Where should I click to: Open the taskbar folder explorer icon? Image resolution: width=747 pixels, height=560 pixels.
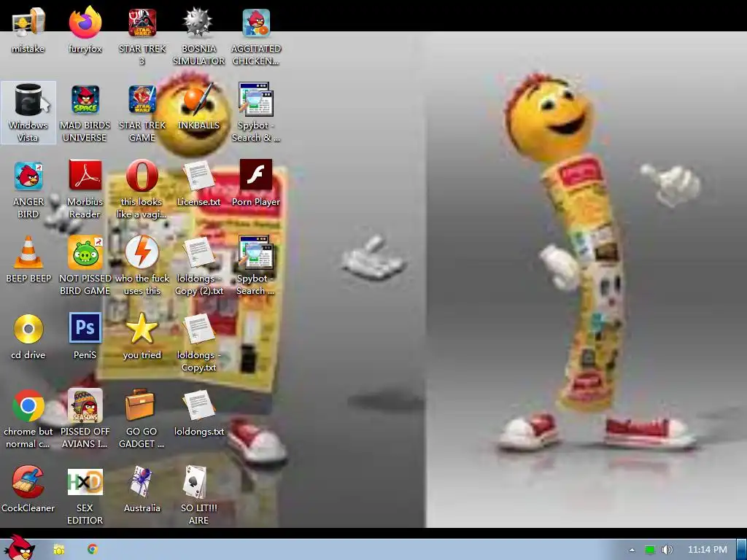[x=58, y=550]
